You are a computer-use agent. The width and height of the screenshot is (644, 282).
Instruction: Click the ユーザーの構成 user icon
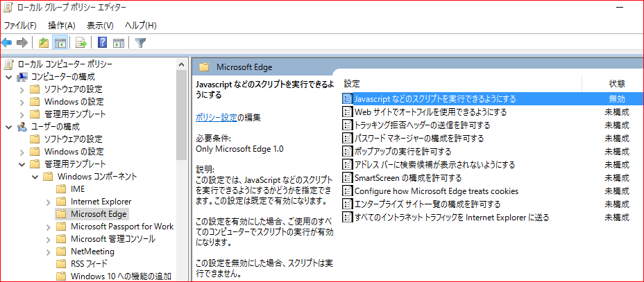pyautogui.click(x=22, y=127)
